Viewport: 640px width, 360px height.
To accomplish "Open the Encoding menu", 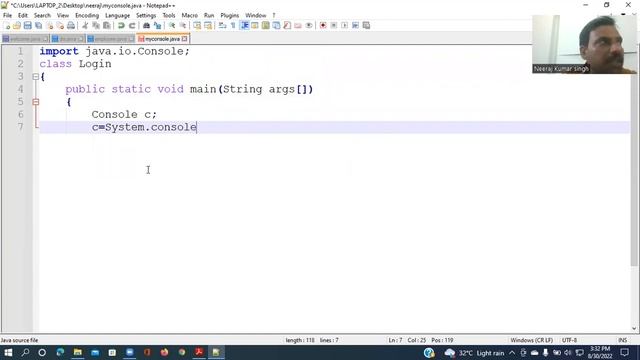I will click(87, 16).
